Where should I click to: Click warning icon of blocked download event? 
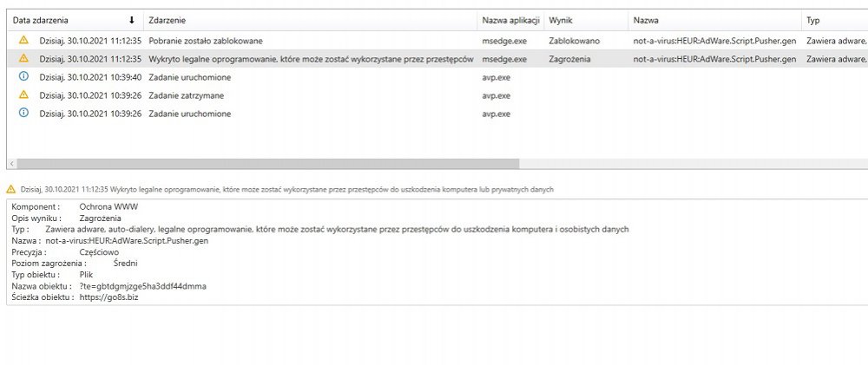[23, 41]
